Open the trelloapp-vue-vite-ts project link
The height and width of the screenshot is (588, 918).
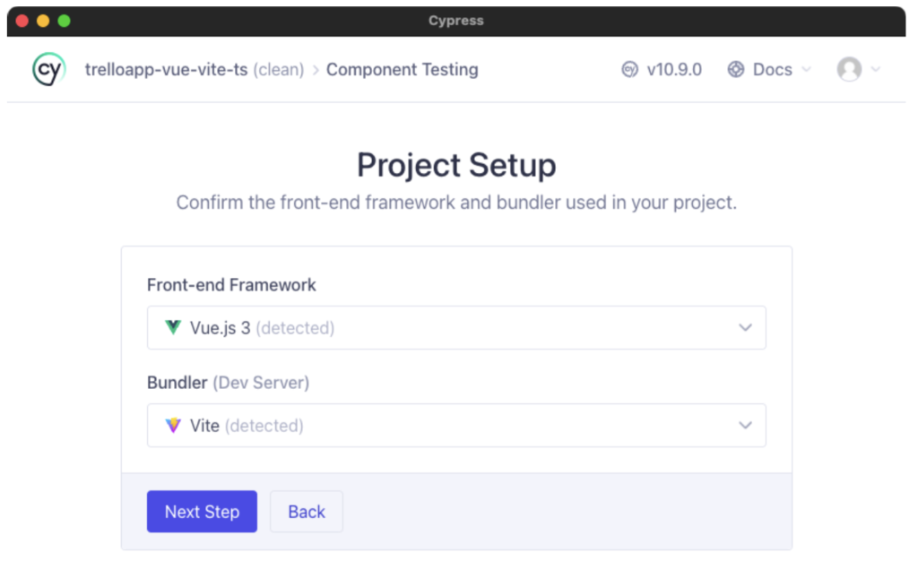point(166,69)
